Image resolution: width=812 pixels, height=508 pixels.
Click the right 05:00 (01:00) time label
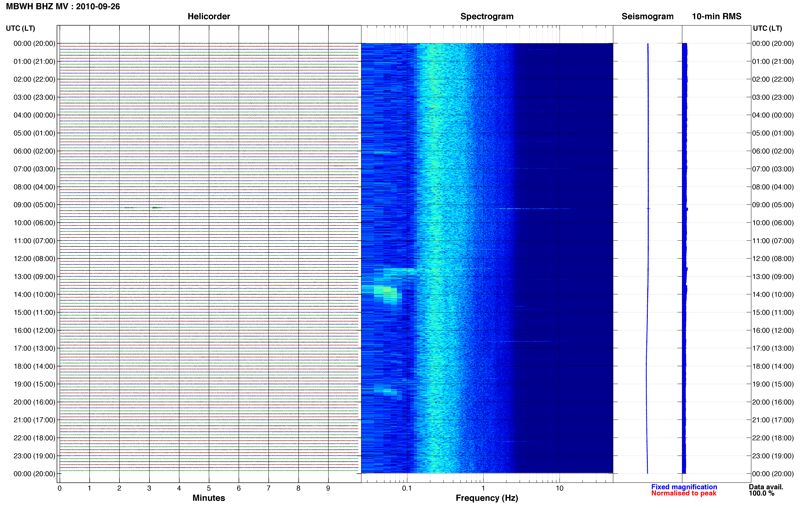click(773, 133)
